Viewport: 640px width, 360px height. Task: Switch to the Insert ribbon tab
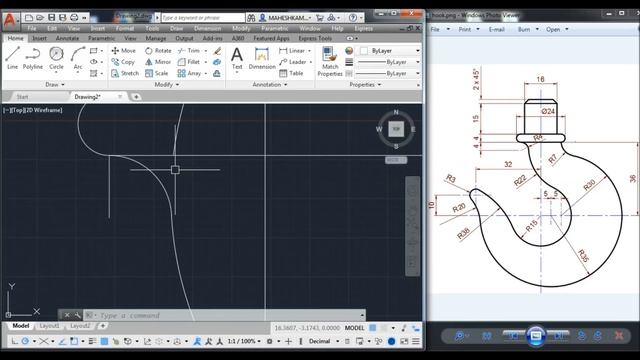click(39, 38)
